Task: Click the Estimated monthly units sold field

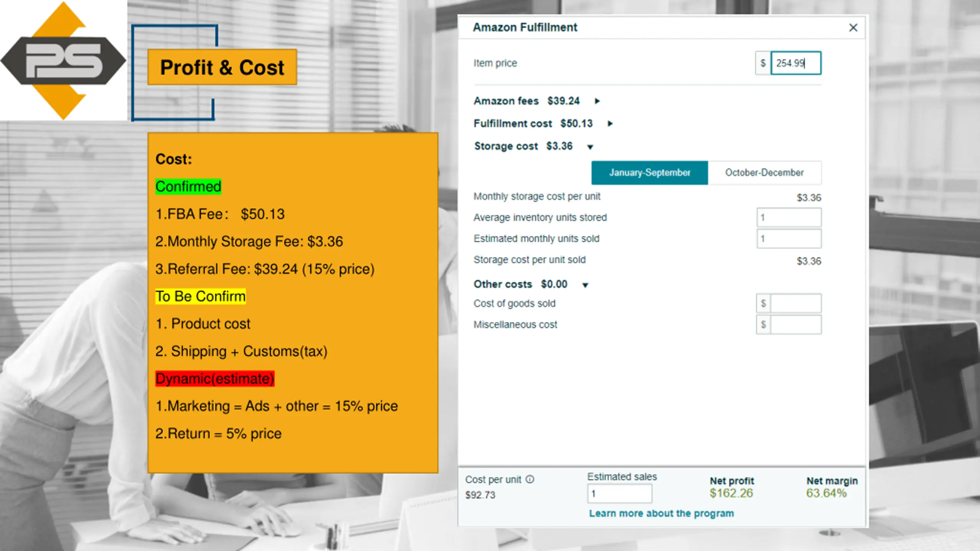Action: [789, 239]
